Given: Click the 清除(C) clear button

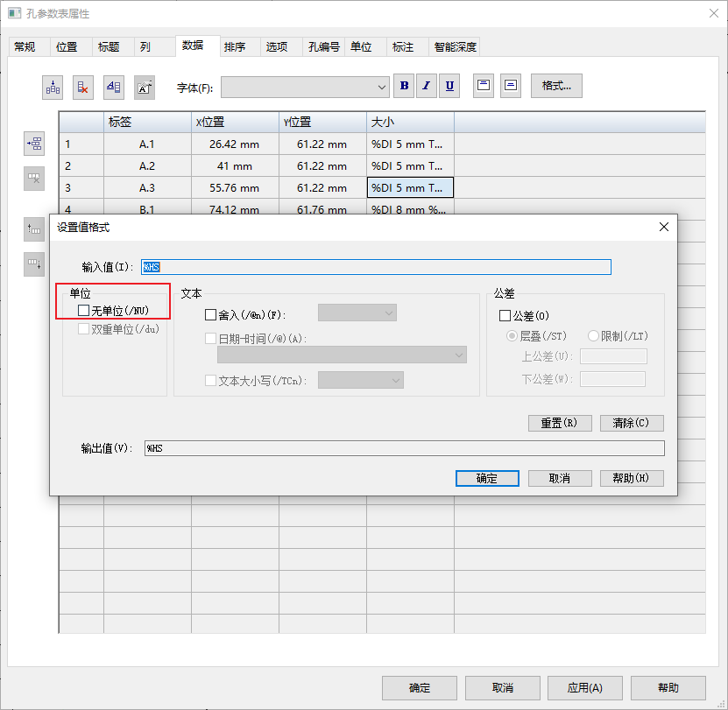Looking at the screenshot, I should [632, 423].
